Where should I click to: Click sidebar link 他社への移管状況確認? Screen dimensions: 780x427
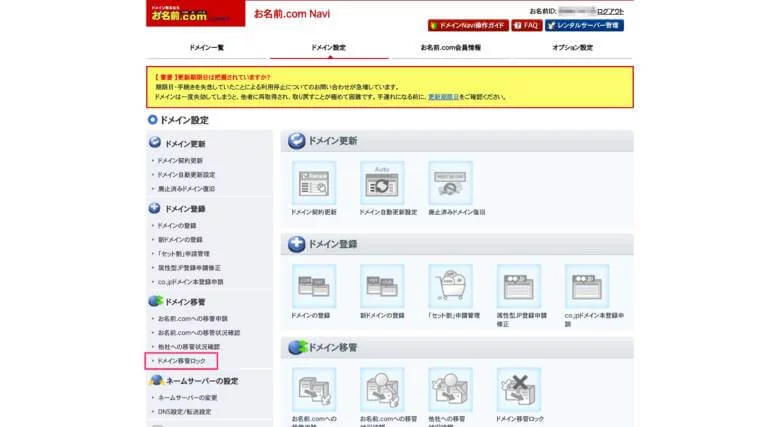[x=189, y=346]
